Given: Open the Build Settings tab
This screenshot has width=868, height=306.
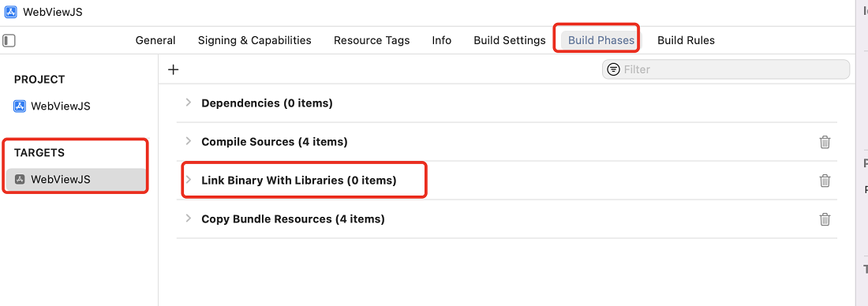Looking at the screenshot, I should 510,40.
